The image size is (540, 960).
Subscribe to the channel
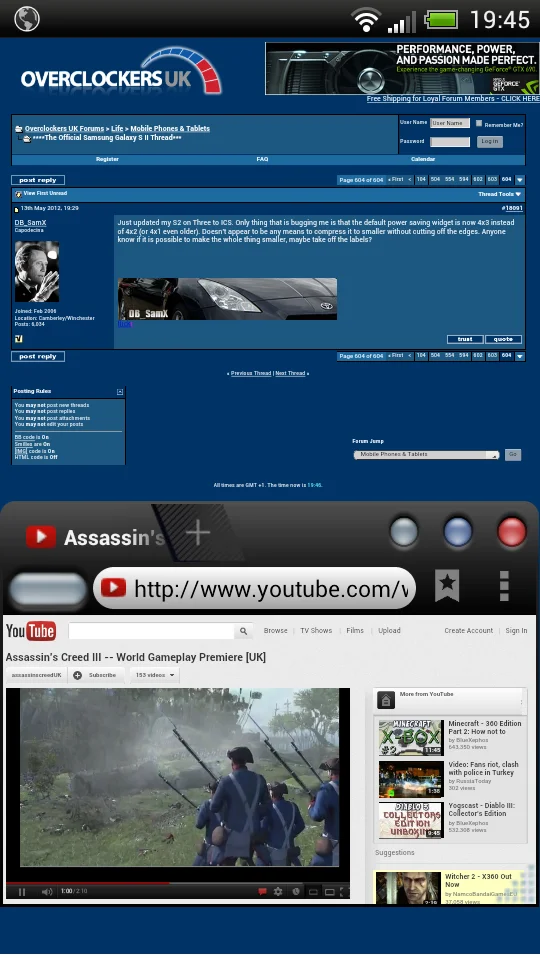(96, 675)
